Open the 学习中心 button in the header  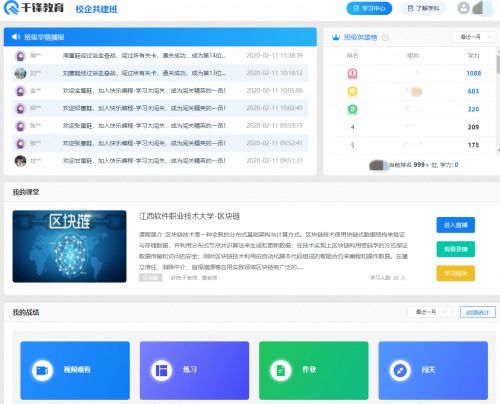[369, 8]
